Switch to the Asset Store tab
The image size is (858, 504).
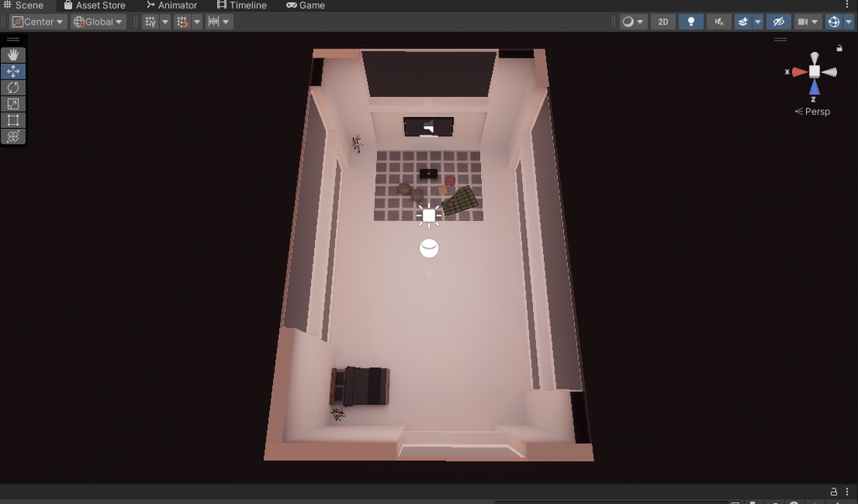(x=95, y=6)
